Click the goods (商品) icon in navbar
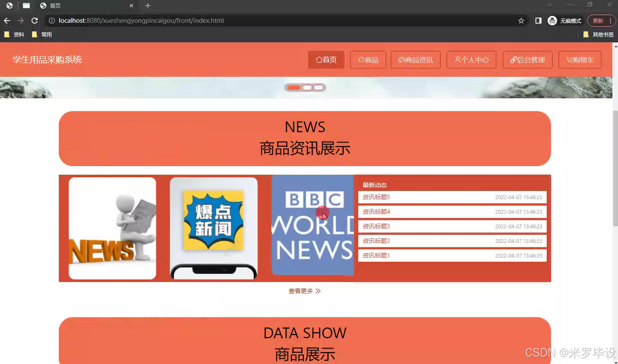The height and width of the screenshot is (364, 618). (360, 60)
